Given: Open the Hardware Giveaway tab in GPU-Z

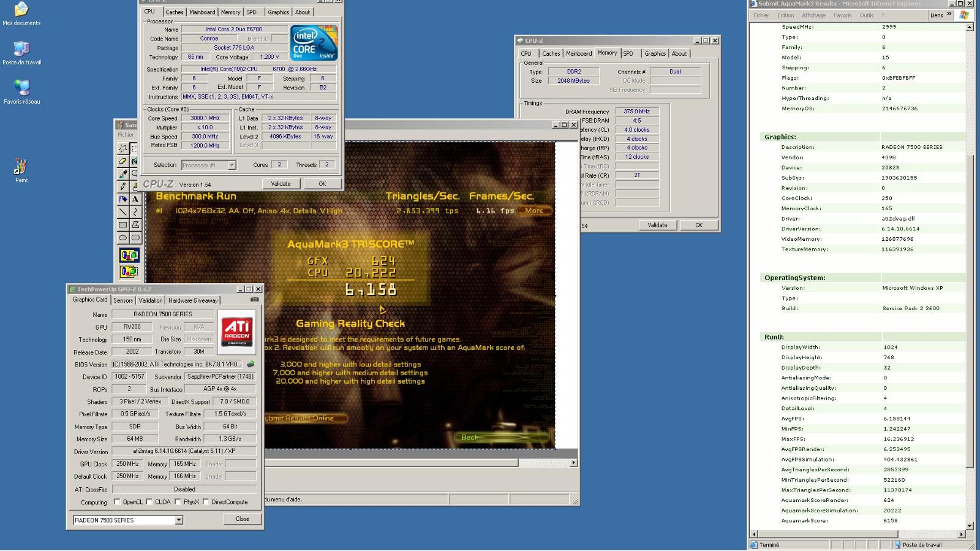Looking at the screenshot, I should coord(193,300).
